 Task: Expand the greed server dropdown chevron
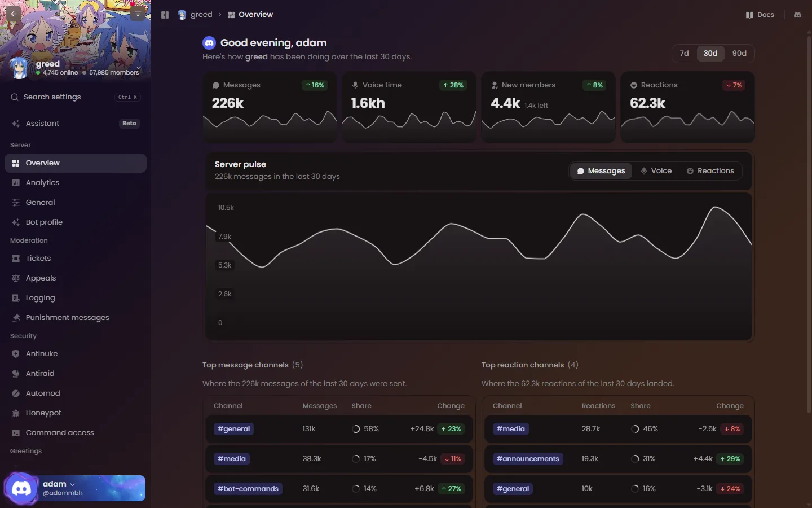coord(139,67)
